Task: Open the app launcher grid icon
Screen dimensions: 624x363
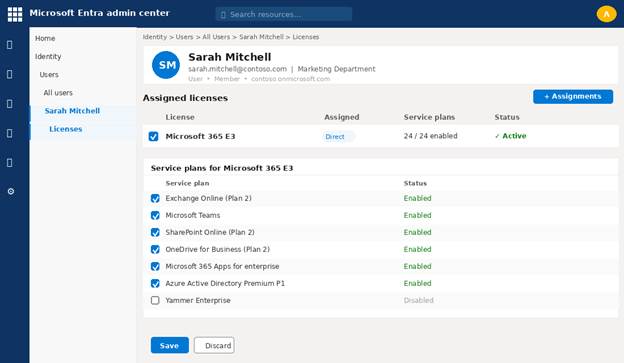Action: pos(15,14)
